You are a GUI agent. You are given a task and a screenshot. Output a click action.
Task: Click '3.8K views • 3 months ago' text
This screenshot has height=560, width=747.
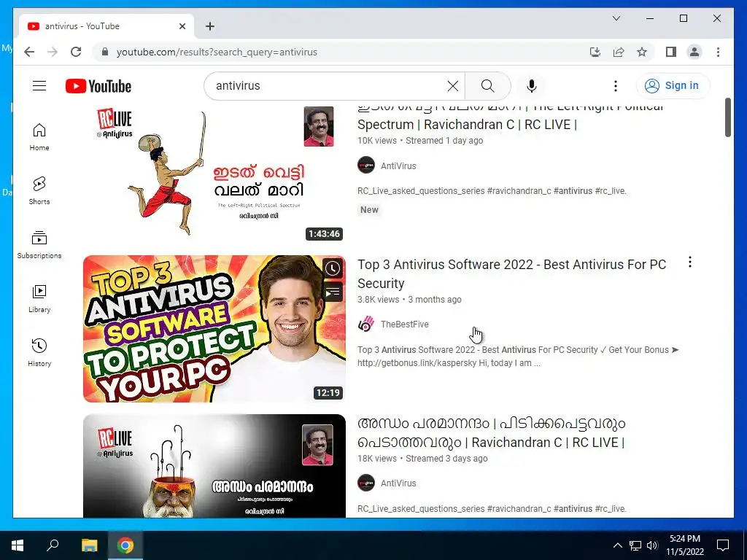[x=409, y=300]
